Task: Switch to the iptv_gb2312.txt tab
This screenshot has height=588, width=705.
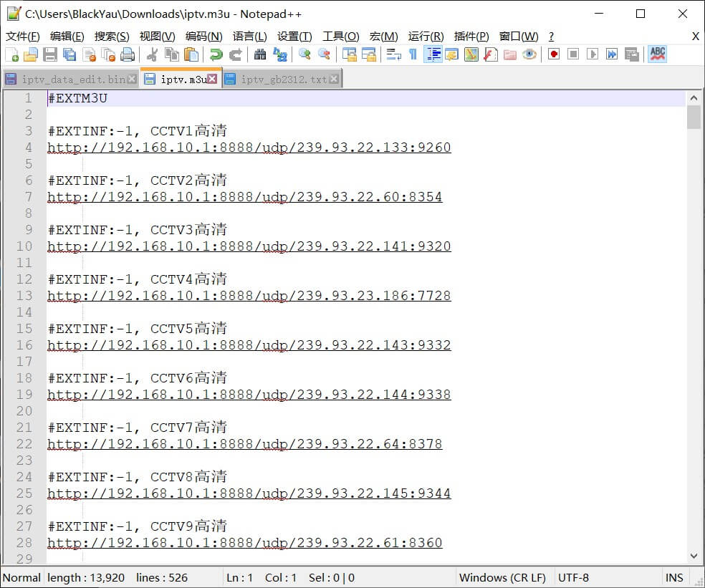Action: click(x=283, y=79)
